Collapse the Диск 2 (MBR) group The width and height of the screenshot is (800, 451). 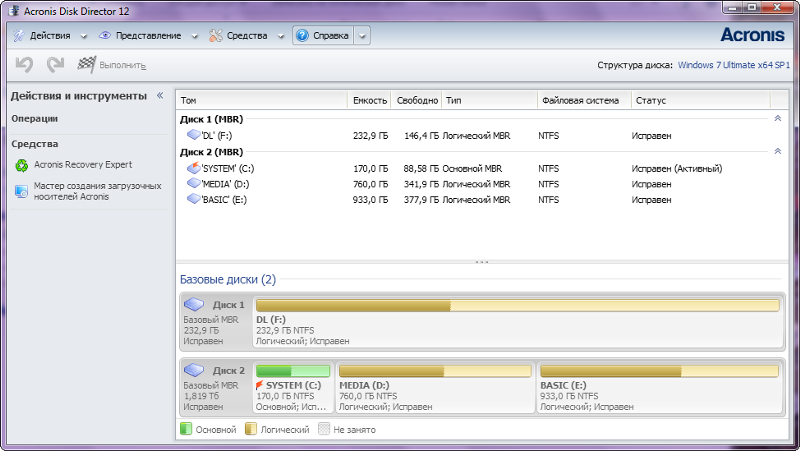point(778,151)
